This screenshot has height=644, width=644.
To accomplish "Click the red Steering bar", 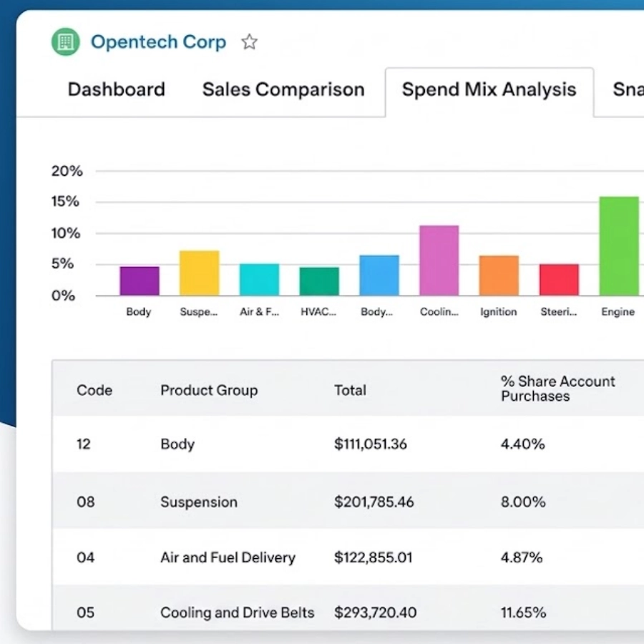I will click(x=559, y=280).
